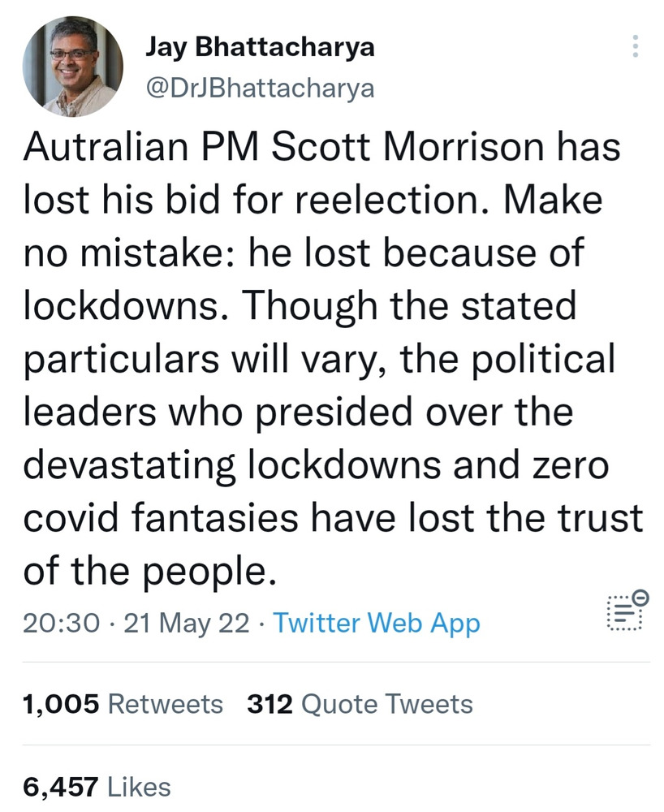The height and width of the screenshot is (812, 664).
Task: Show the 6,457 Likes list
Action: [x=97, y=786]
